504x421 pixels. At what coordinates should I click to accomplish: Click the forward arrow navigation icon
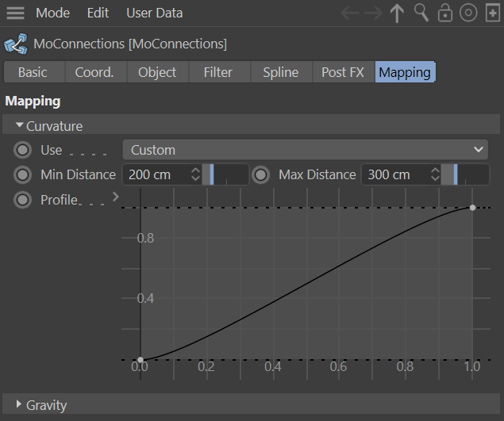pyautogui.click(x=373, y=13)
